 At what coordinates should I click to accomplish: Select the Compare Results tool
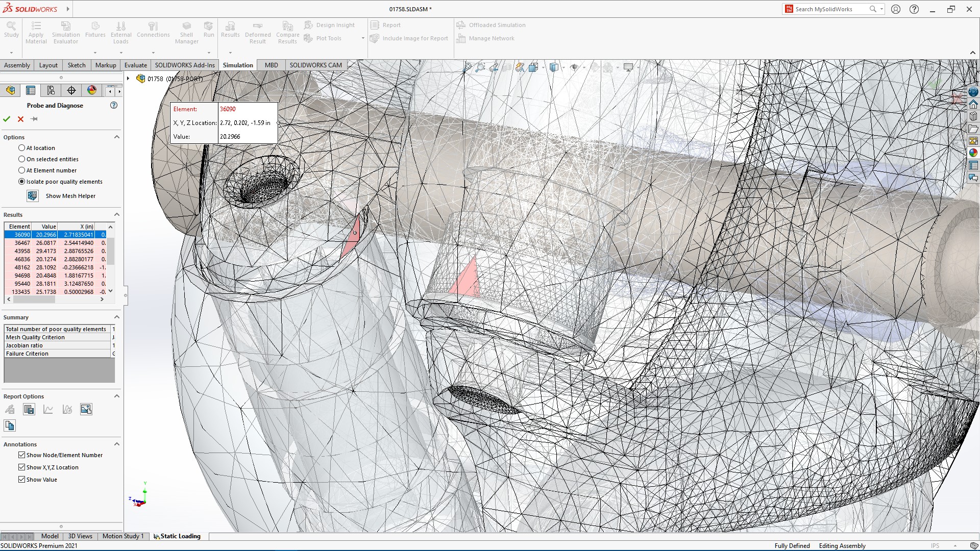coord(287,32)
